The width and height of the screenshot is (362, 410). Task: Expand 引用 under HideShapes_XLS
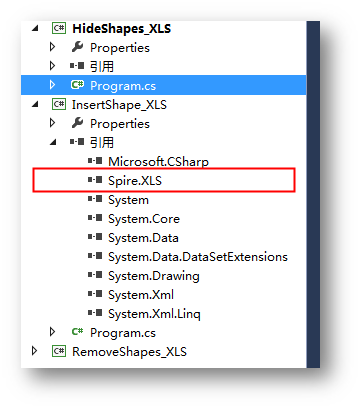pyautogui.click(x=52, y=66)
